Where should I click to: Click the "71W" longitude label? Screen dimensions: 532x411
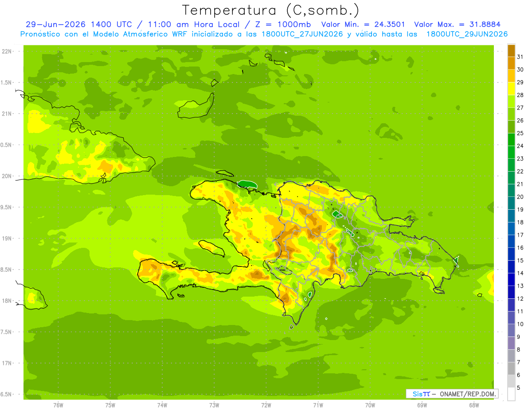pyautogui.click(x=318, y=405)
